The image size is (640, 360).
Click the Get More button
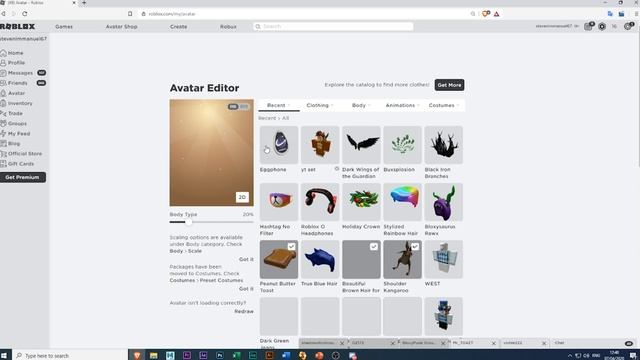(x=449, y=85)
